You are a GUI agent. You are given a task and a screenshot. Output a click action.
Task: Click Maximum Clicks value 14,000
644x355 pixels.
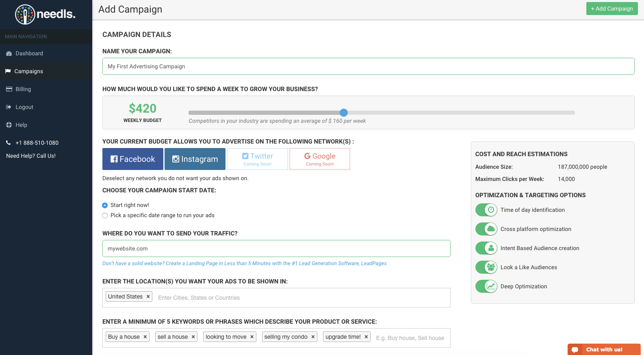tap(566, 179)
